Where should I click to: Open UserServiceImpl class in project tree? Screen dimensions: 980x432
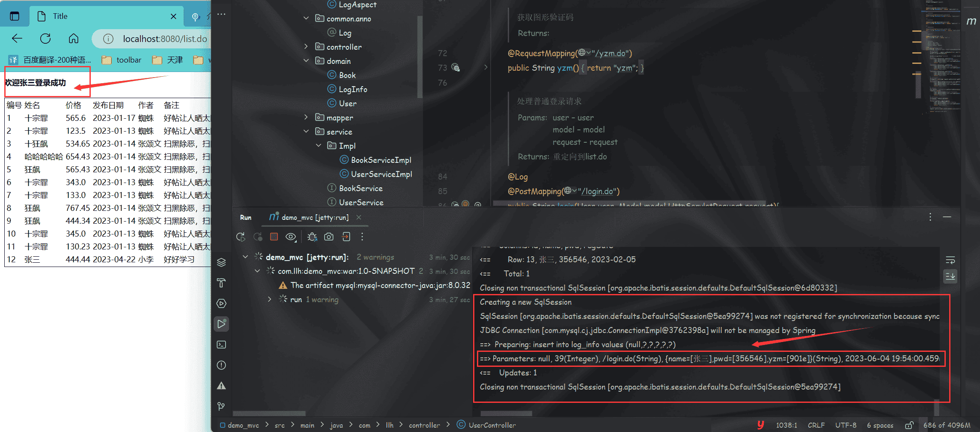(381, 174)
